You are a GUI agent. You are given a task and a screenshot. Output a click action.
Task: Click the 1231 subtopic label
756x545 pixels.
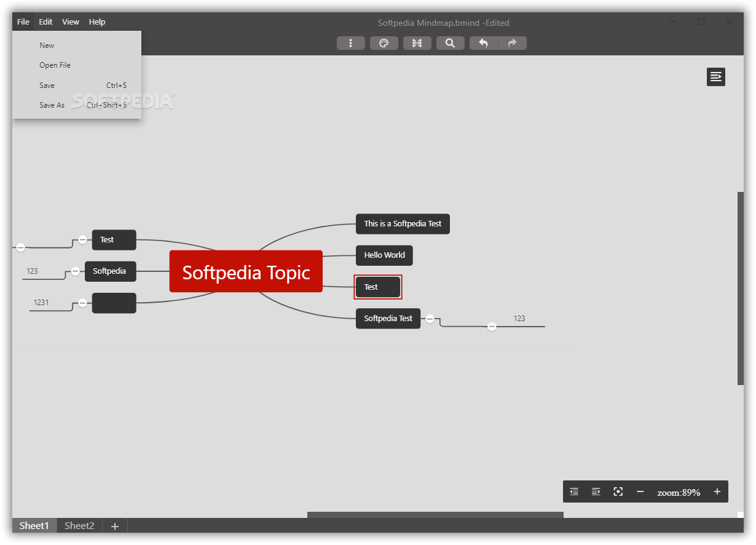pos(41,303)
